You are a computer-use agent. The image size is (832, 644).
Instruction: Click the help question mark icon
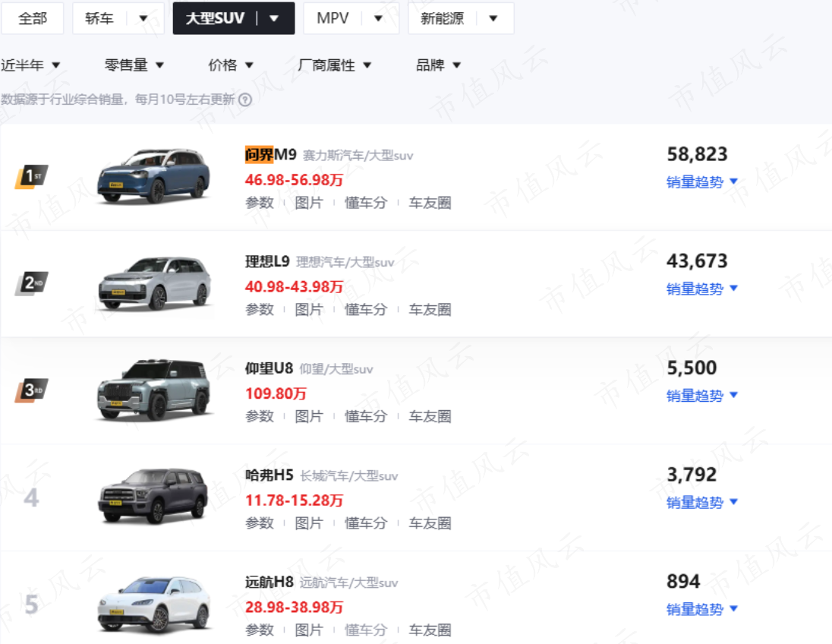click(x=245, y=99)
